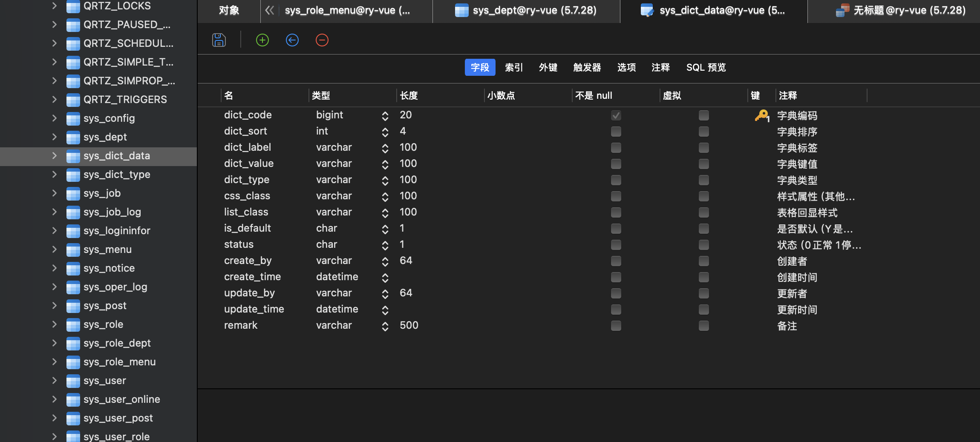
Task: Click dict_type field name cell
Action: (247, 180)
